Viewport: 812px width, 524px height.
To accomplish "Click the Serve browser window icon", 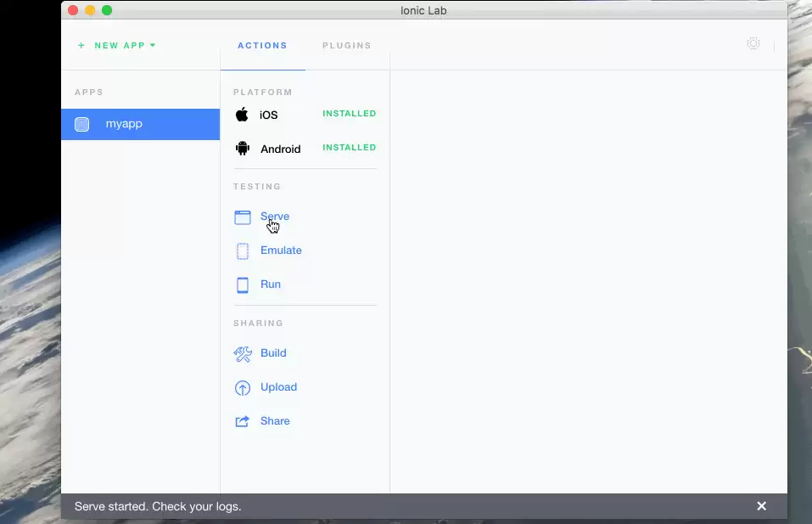I will (243, 217).
